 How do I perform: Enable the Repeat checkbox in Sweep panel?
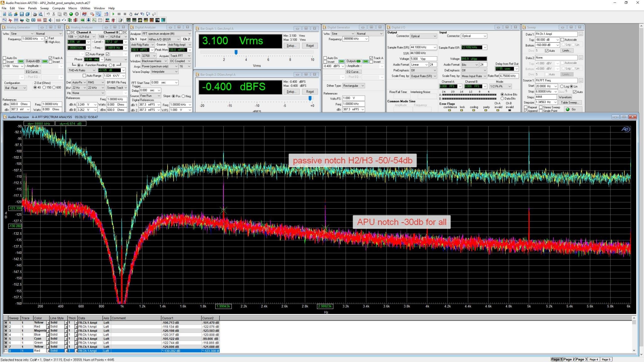point(526,107)
